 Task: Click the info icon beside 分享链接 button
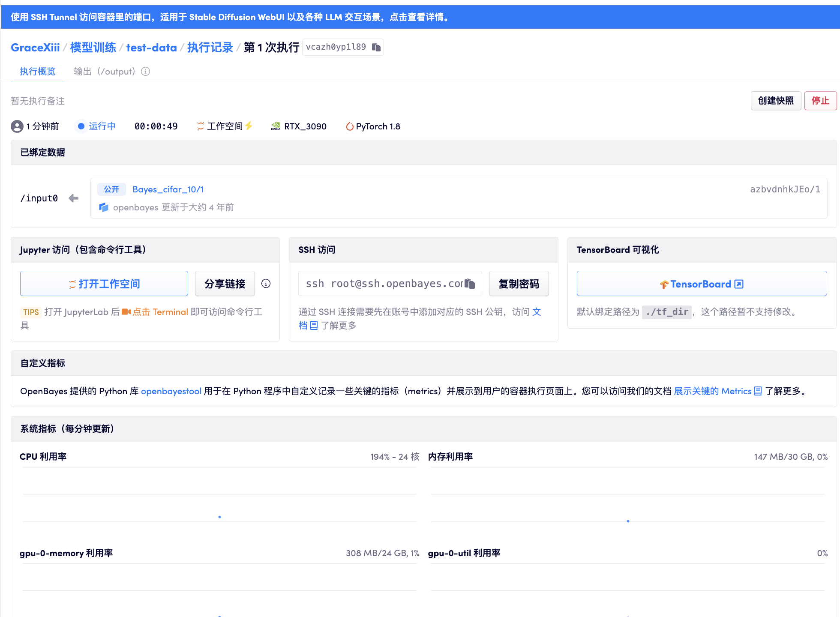pyautogui.click(x=266, y=284)
